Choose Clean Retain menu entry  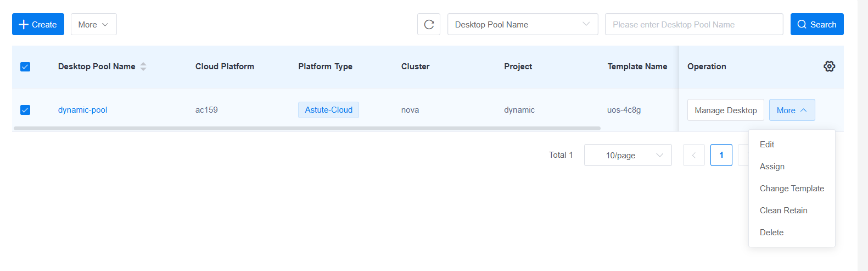(x=783, y=211)
